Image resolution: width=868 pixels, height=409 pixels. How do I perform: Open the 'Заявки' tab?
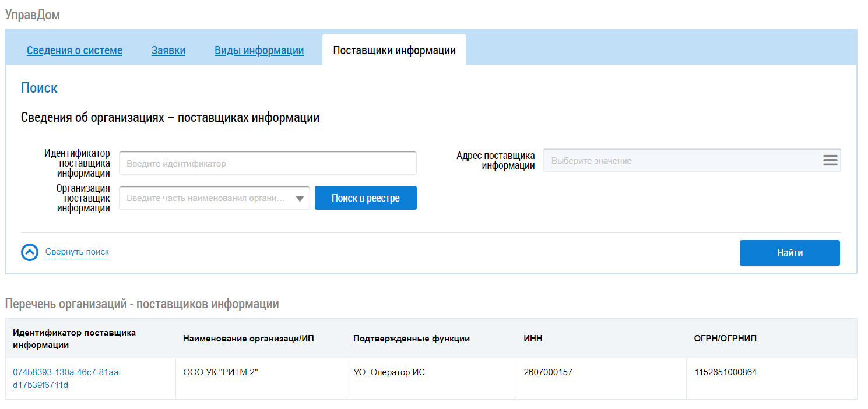[168, 51]
